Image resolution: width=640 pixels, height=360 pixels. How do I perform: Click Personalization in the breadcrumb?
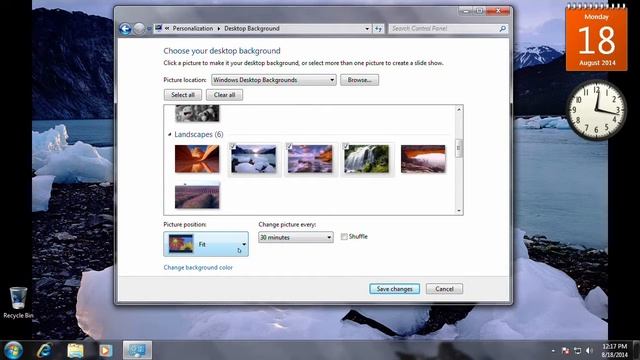tap(193, 29)
